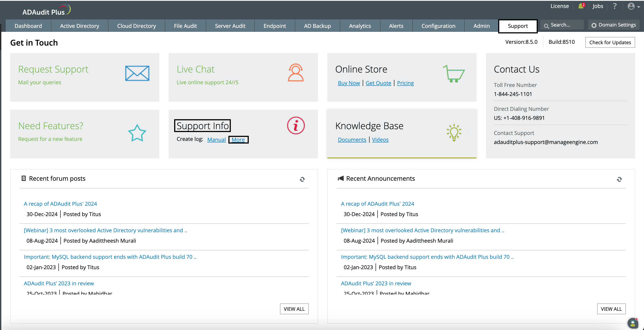Open the File Audit tab

[185, 26]
